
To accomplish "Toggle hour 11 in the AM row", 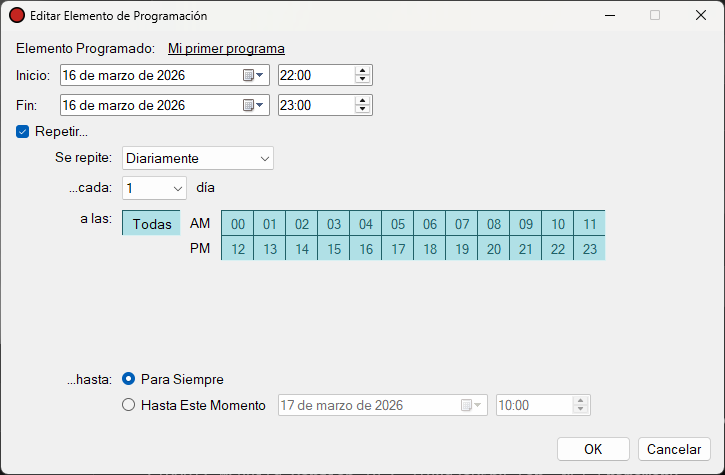I will pos(590,224).
